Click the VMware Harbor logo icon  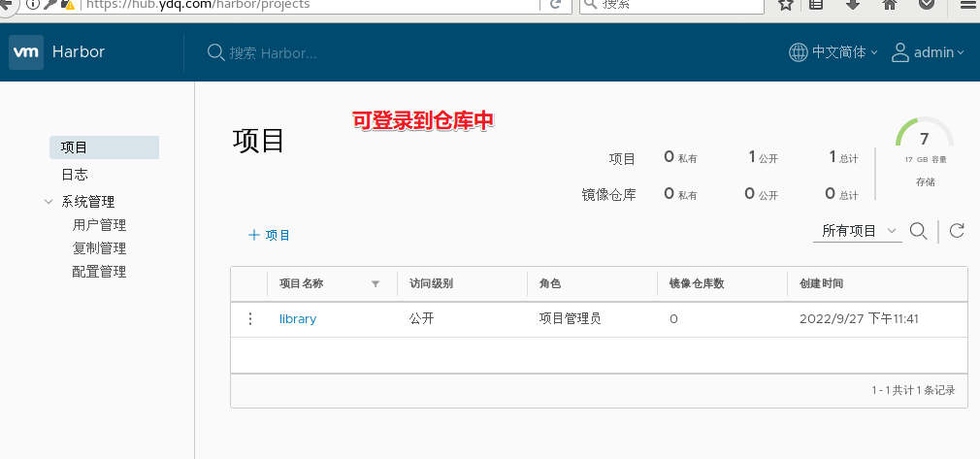[26, 51]
